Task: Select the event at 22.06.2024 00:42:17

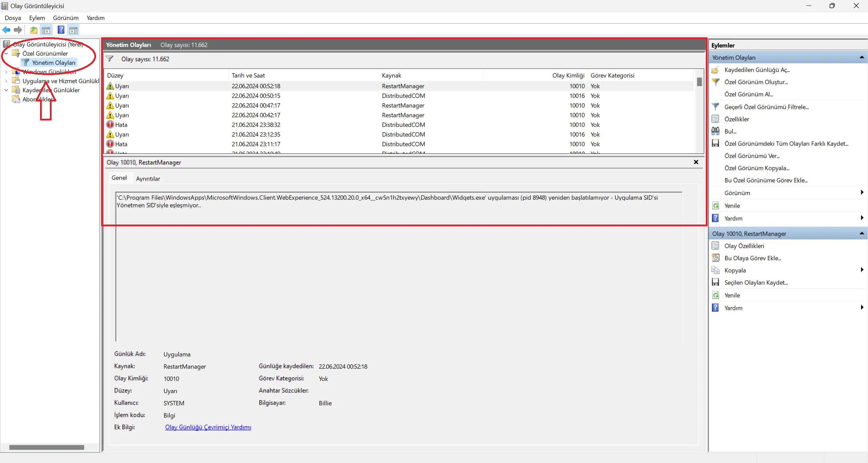Action: tap(399, 115)
